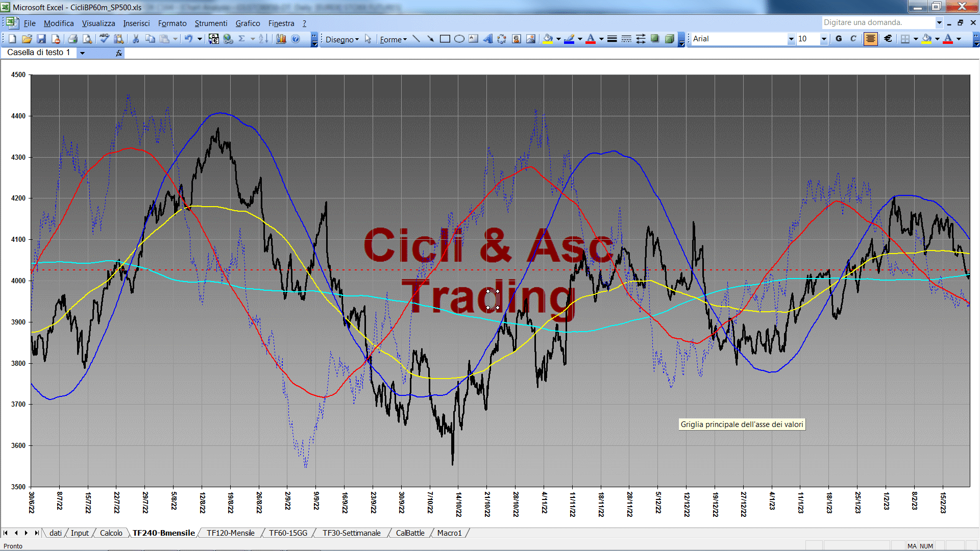
Task: Cut the selection with the scissors icon
Action: 136,39
